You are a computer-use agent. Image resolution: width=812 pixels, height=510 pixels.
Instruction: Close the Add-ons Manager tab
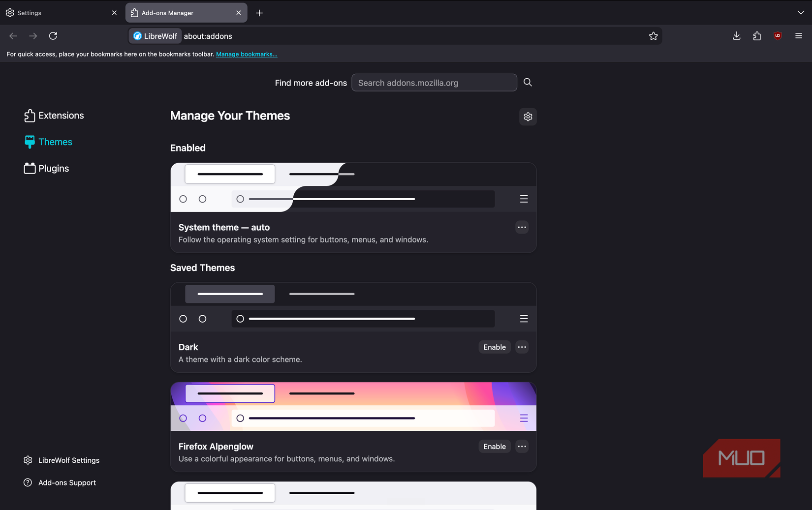[239, 13]
